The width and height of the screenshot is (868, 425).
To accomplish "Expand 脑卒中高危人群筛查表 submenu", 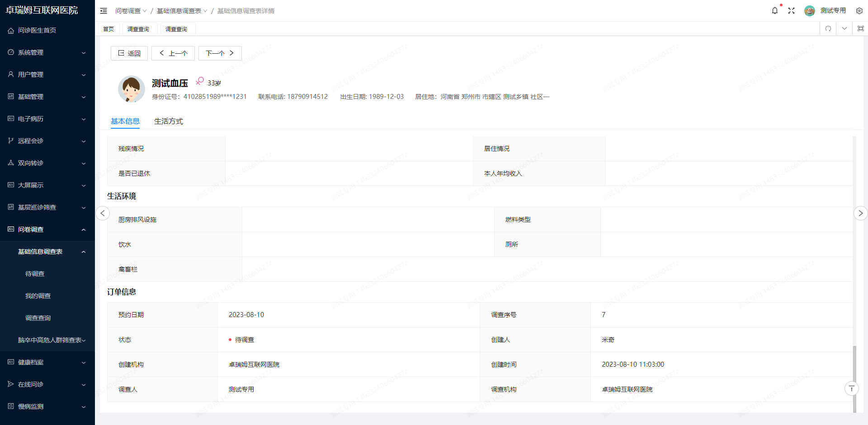I will [47, 340].
